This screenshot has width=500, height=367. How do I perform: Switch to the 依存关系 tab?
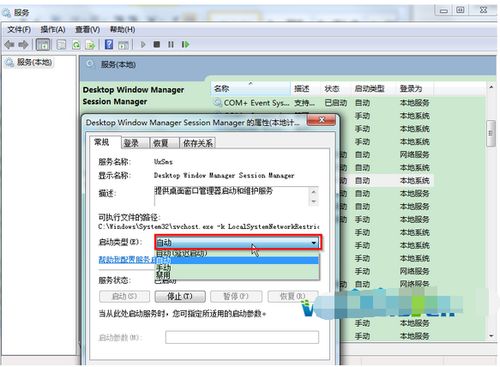(198, 143)
